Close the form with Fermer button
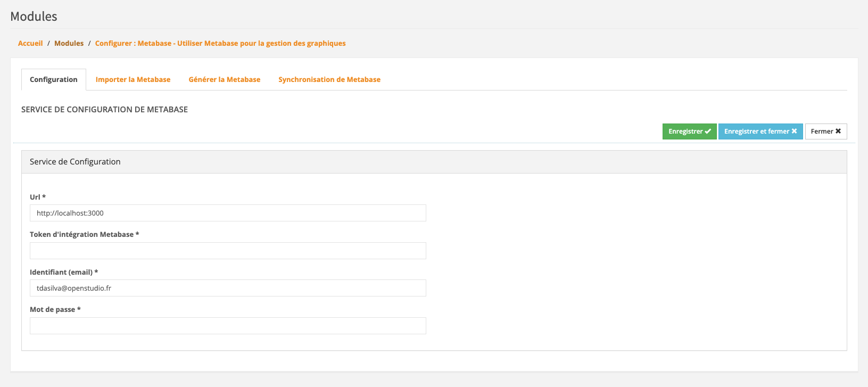The height and width of the screenshot is (387, 868). pos(825,131)
